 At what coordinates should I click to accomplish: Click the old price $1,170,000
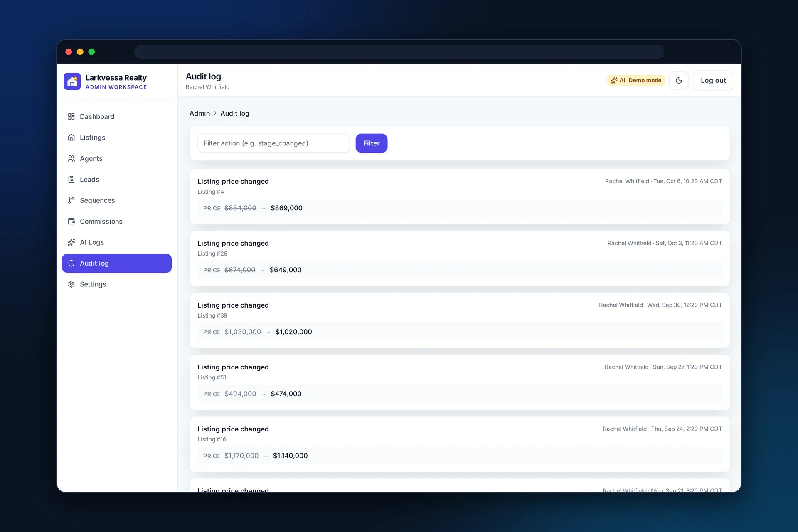pos(241,456)
